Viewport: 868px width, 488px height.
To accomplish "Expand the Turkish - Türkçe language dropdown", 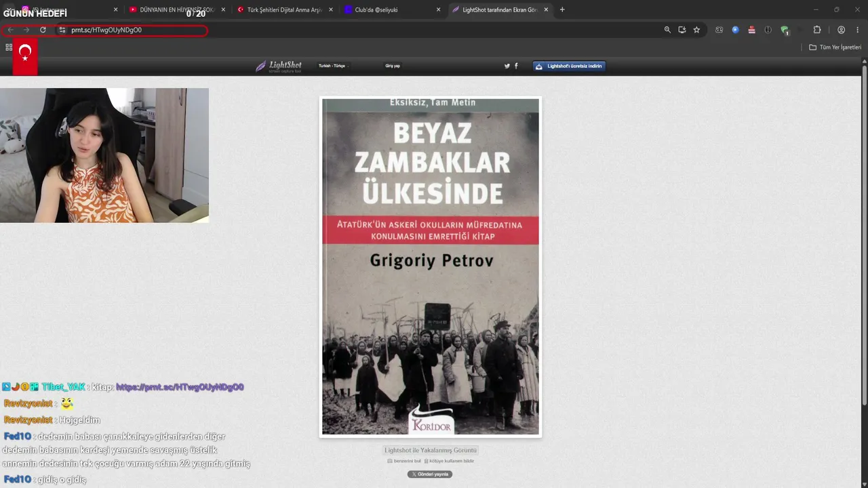I will click(x=332, y=66).
